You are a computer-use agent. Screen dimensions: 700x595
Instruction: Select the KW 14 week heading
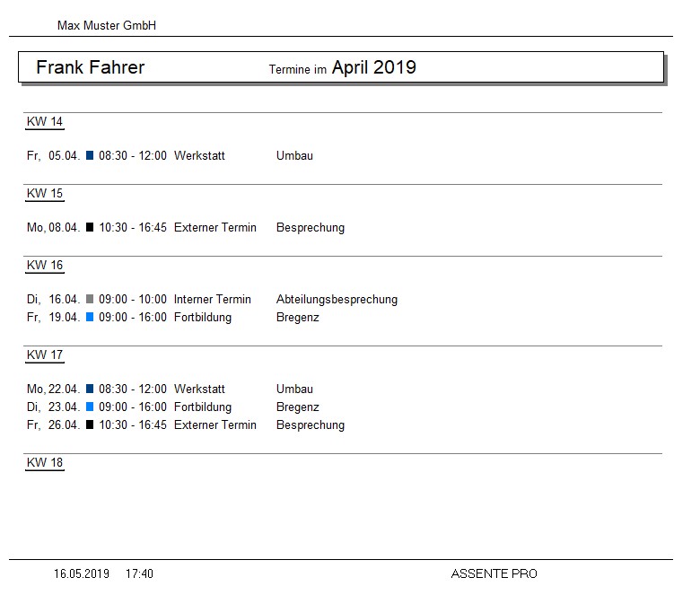[x=45, y=121]
